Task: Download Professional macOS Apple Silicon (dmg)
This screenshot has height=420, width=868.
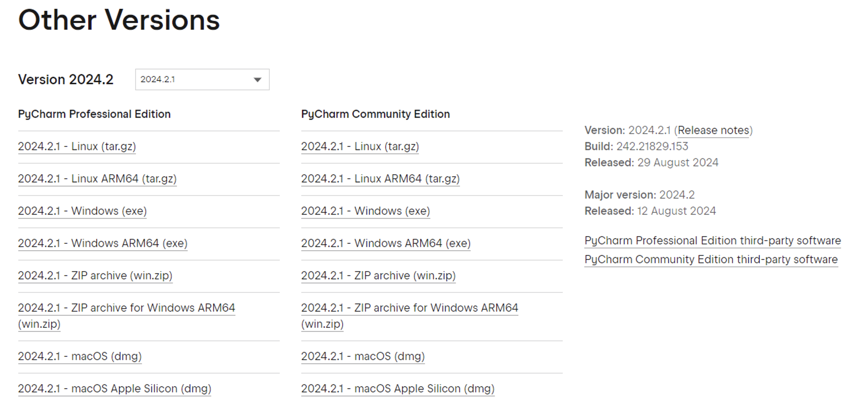Action: 115,389
